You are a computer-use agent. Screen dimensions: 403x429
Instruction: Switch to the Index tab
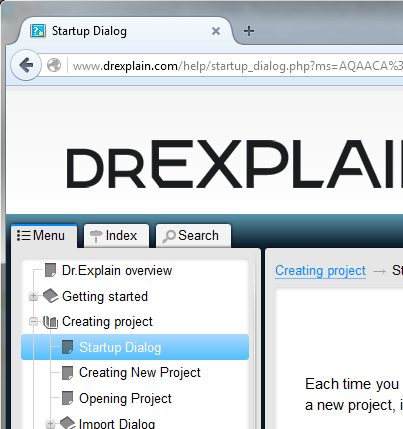(x=116, y=236)
